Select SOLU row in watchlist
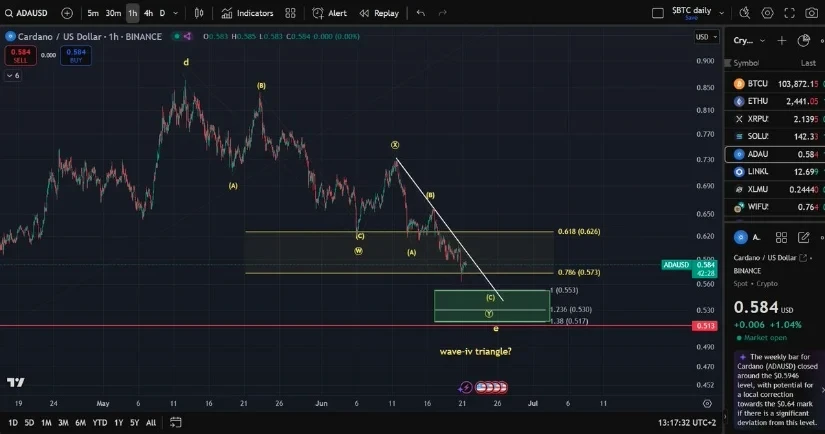 pos(775,136)
